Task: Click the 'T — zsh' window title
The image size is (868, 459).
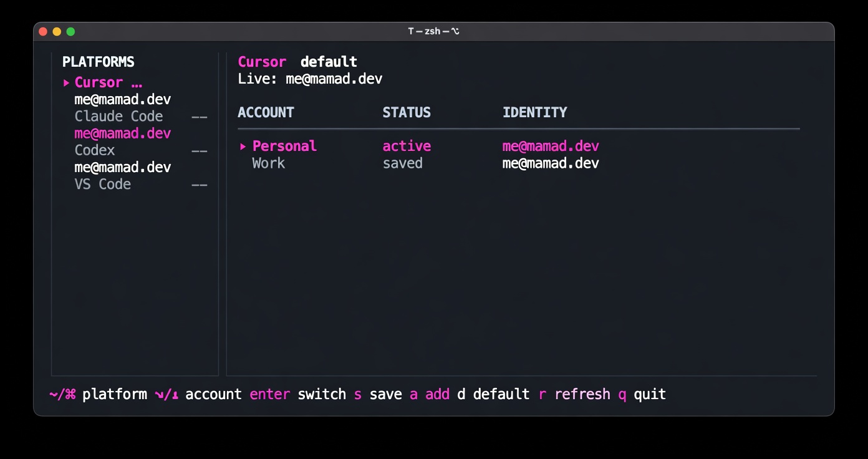Action: (434, 31)
